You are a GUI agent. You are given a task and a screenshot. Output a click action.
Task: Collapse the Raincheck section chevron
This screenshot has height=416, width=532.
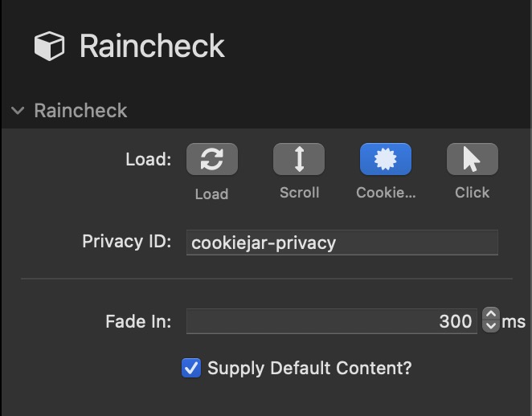pyautogui.click(x=18, y=111)
